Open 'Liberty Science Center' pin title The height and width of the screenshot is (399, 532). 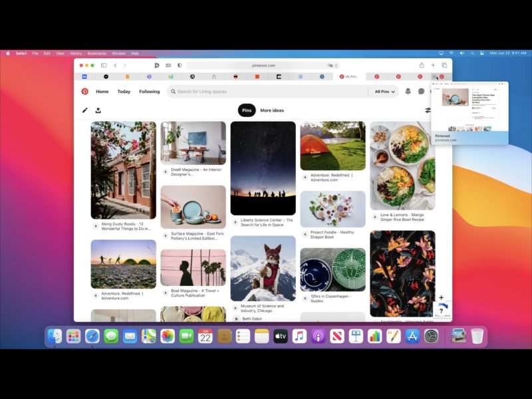click(x=267, y=223)
